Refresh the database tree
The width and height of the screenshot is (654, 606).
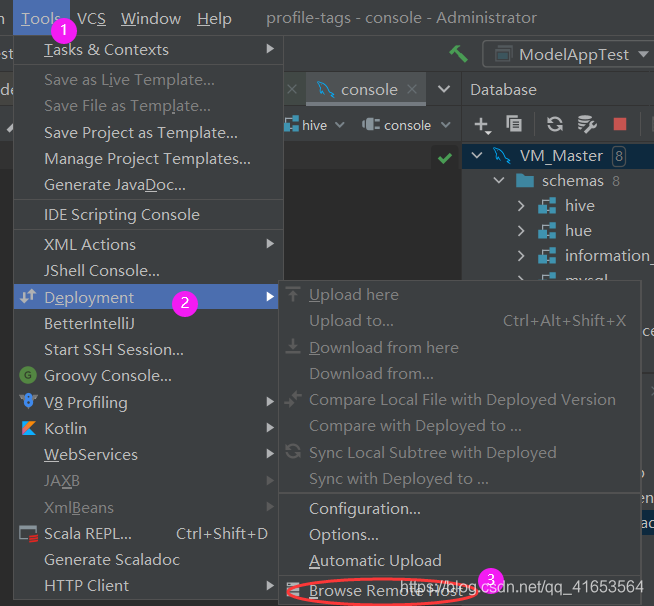(x=555, y=124)
